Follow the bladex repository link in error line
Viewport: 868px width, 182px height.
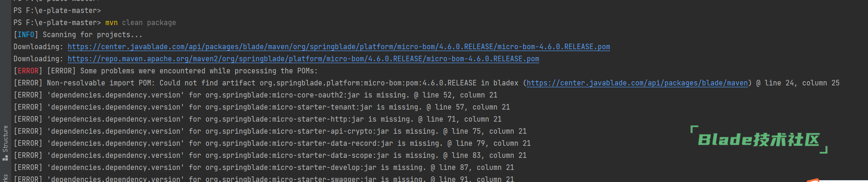click(x=637, y=83)
